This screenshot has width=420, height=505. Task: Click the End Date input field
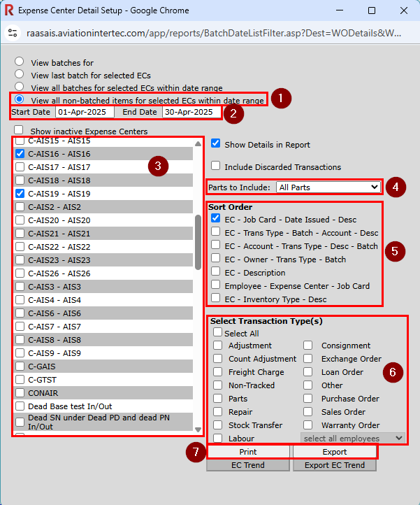(x=191, y=112)
